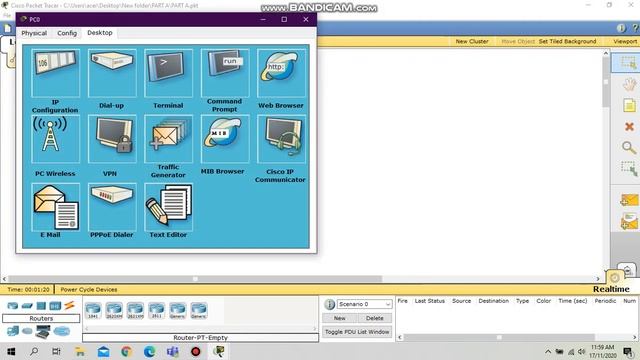This screenshot has width=640, height=360.
Task: Select the Add Simple PDU envelope
Action: pos(629,200)
